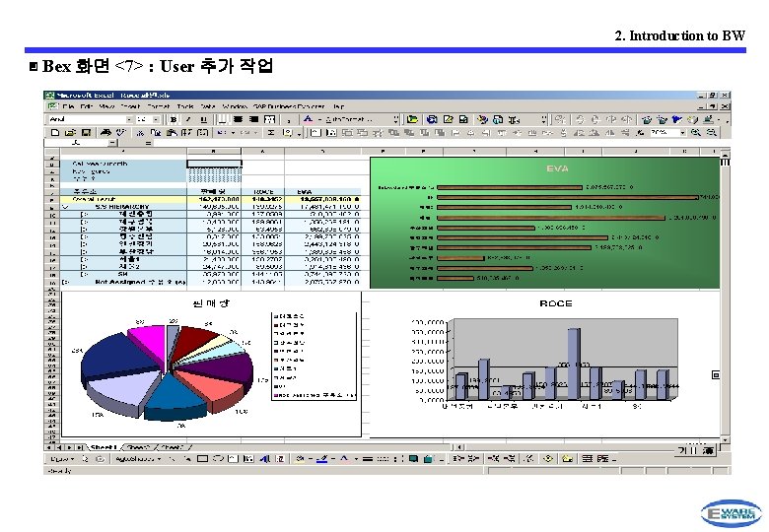The height and width of the screenshot is (532, 769).
Task: Click the Text Box drawing tool
Action: (x=233, y=459)
